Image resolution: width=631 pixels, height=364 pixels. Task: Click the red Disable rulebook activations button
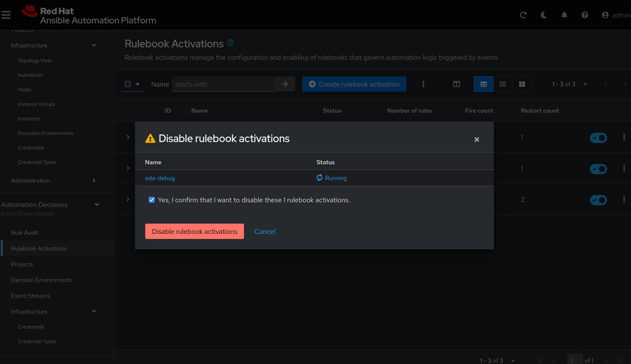point(194,231)
